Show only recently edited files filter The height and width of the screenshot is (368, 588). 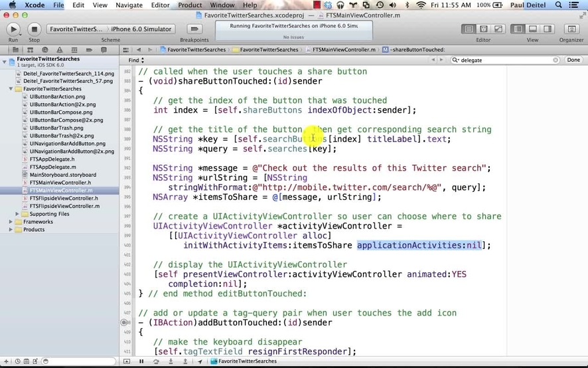[18, 361]
